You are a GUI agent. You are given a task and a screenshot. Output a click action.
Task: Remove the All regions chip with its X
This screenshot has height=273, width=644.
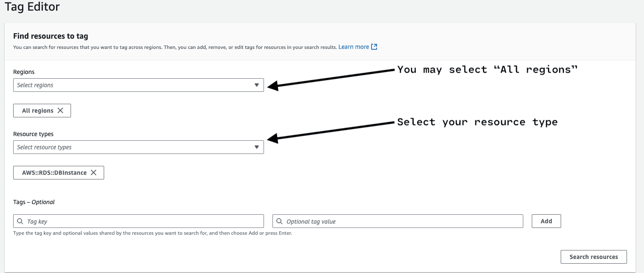60,111
